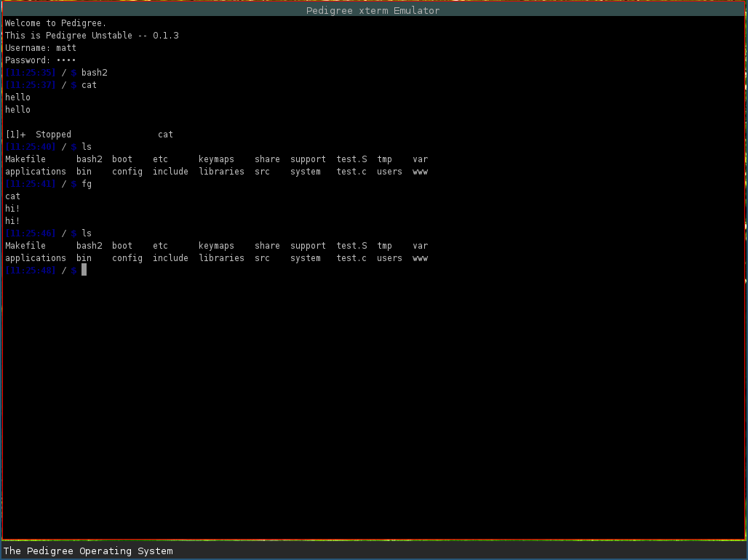Click "applications" in the listing after the 11:25:46 ls
Screen dimensions: 748x560
[36, 258]
